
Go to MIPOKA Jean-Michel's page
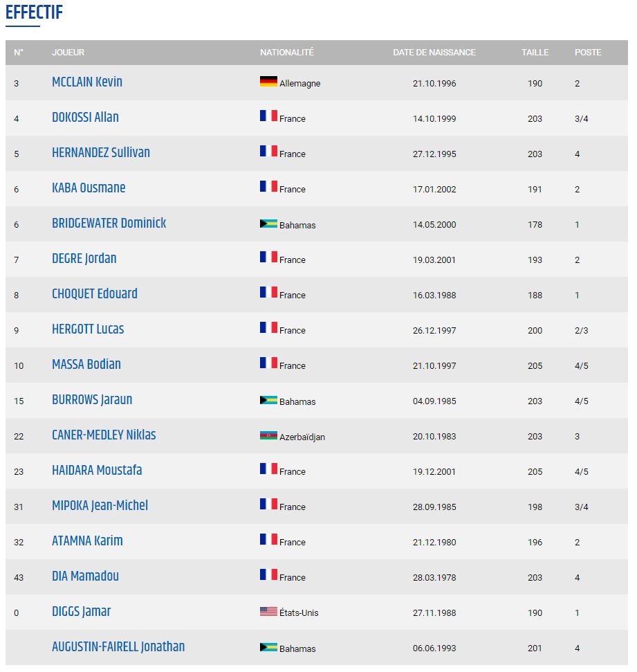[x=100, y=505]
